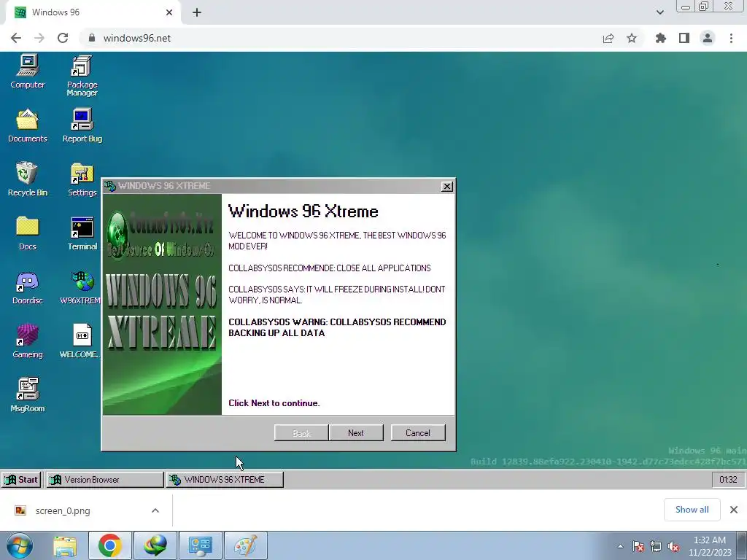Launch the Terminal desktop shortcut
Screen dimensions: 747x560
[82, 233]
